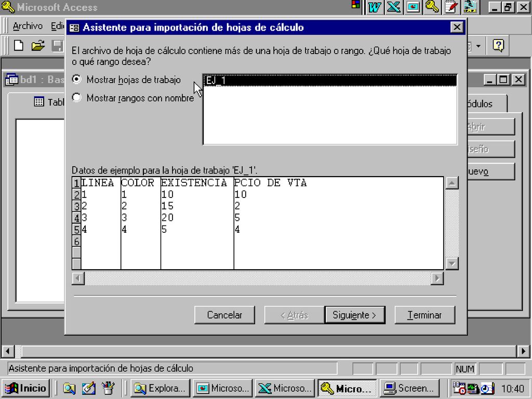Click the main window's scroll right arrow
The image size is (532, 399).
pos(523,351)
